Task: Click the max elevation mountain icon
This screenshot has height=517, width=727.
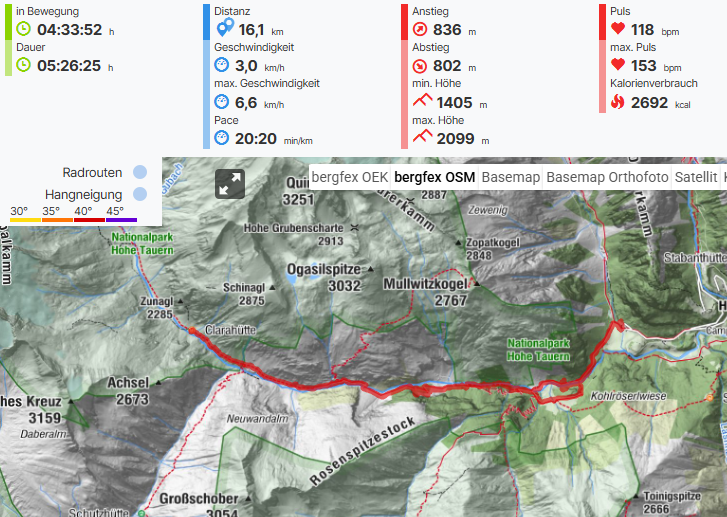Action: click(422, 136)
